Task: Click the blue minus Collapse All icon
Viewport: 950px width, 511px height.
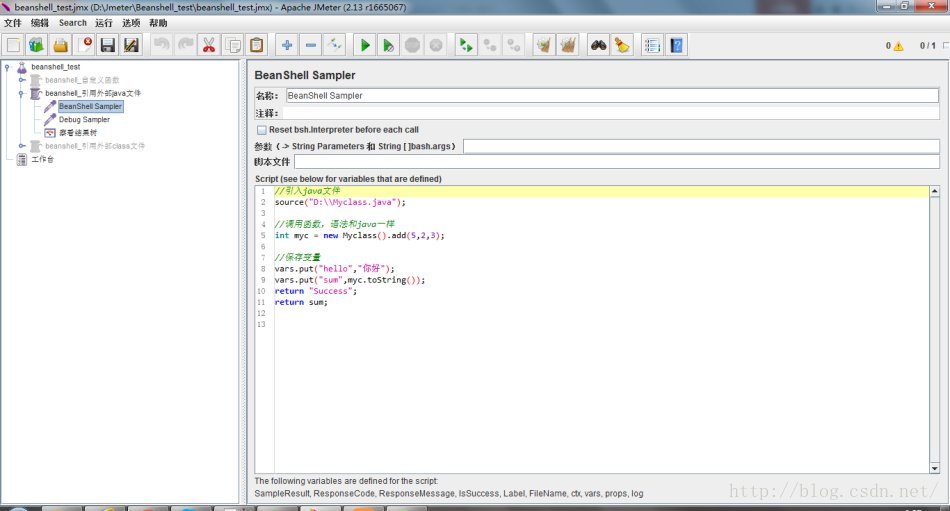Action: 311,45
